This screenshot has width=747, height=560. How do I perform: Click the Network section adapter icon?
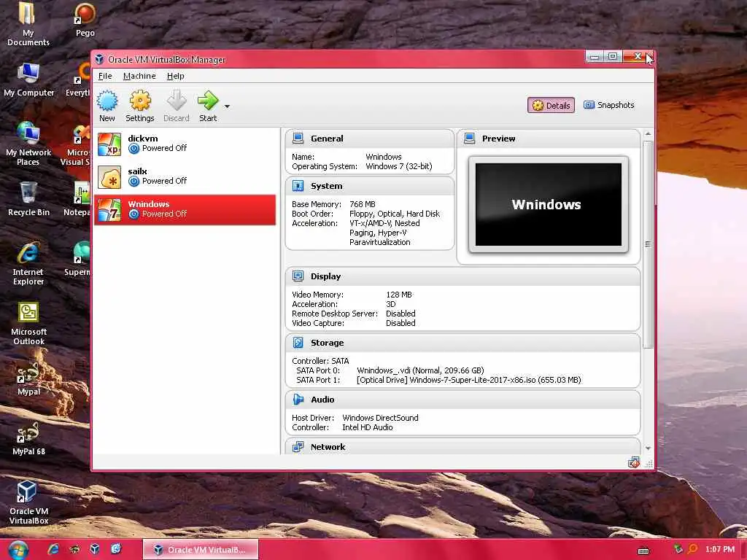[298, 447]
